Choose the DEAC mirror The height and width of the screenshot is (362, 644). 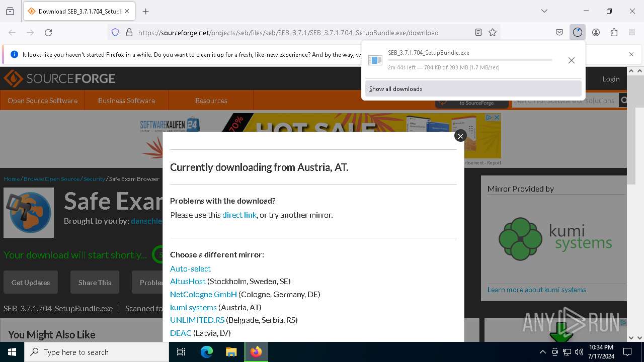pos(181,333)
